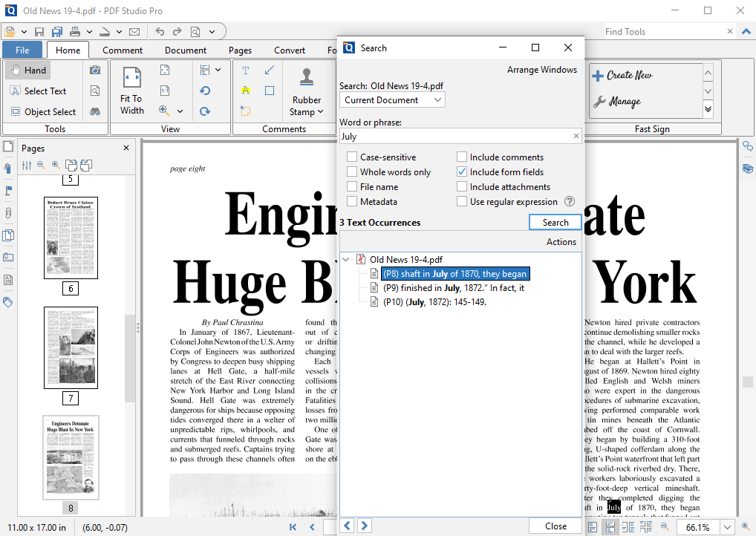This screenshot has width=756, height=536.
Task: Click the page 7 thumbnail
Action: click(x=71, y=347)
